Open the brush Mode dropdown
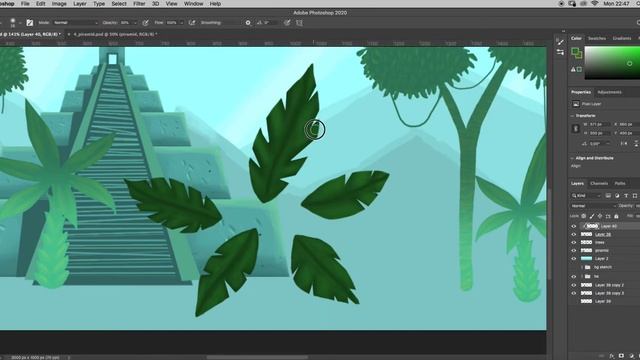 (x=76, y=23)
